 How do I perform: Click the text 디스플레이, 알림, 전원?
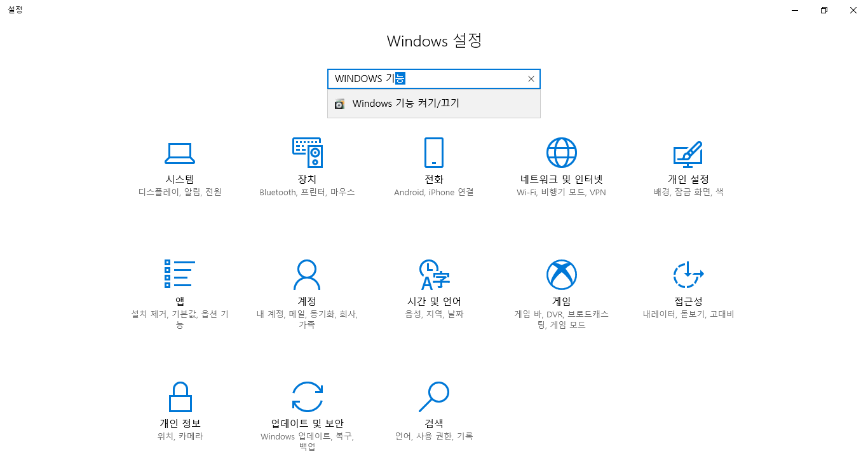click(x=180, y=192)
